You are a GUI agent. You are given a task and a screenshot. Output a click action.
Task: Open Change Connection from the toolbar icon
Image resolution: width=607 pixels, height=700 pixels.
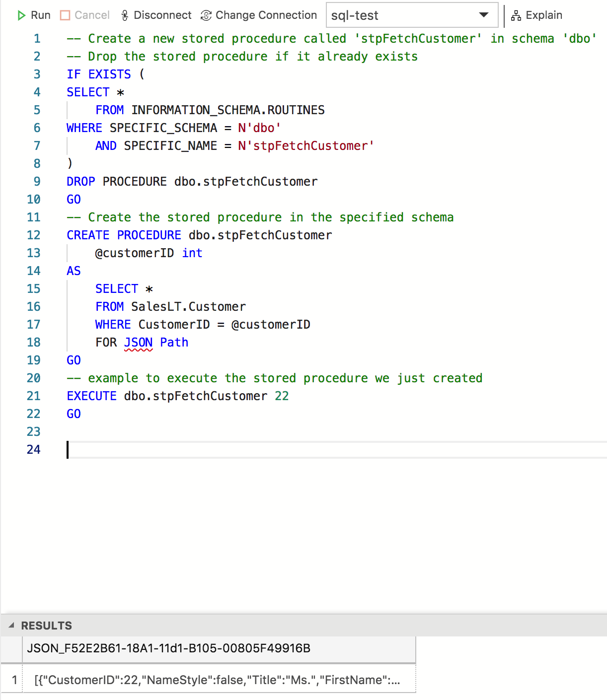(206, 15)
